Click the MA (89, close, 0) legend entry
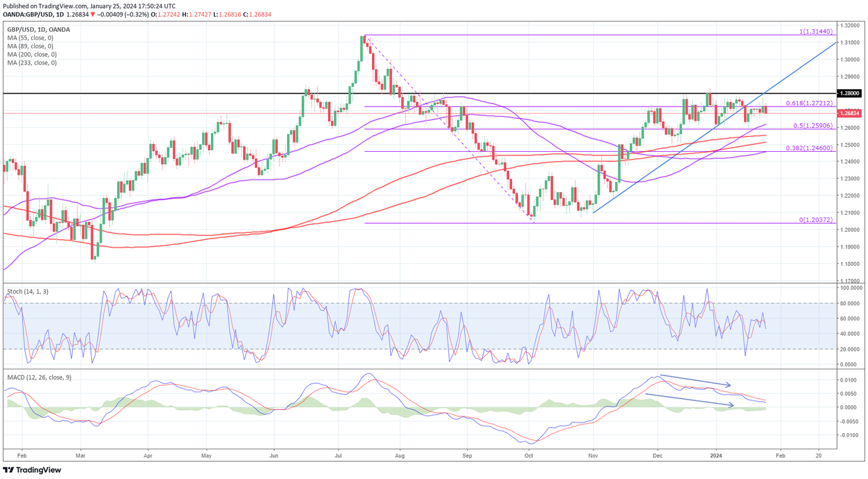 (30, 46)
